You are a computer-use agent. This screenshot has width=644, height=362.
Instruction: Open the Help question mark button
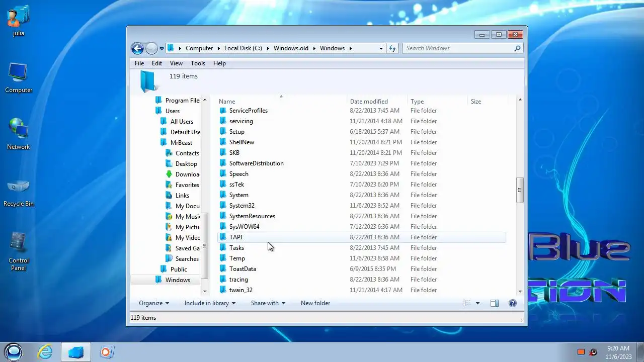click(513, 303)
